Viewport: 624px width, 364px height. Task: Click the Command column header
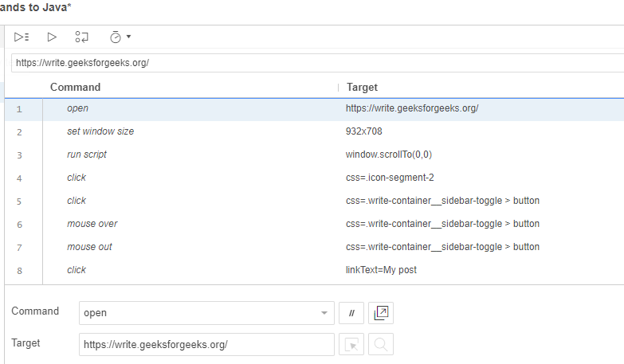(76, 87)
